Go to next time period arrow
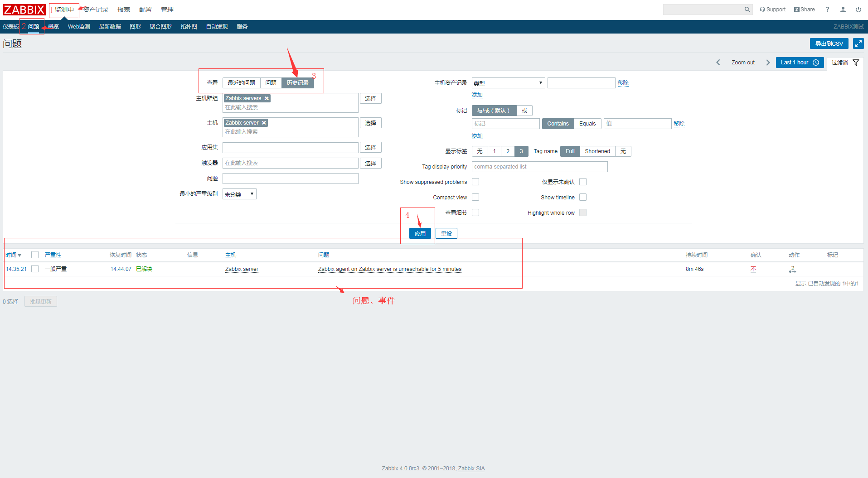 pos(768,63)
